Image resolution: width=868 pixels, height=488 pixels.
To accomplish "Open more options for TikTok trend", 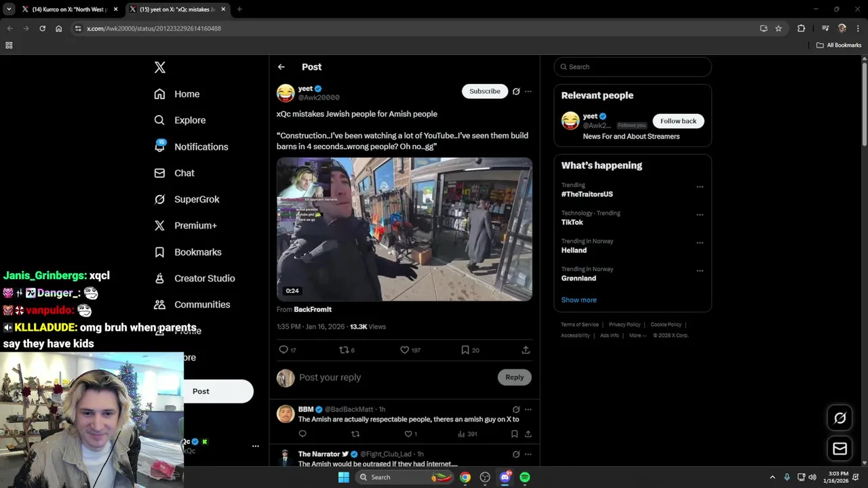I will (700, 215).
